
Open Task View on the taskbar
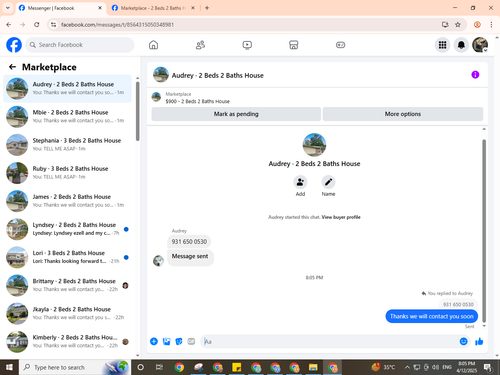tap(159, 367)
